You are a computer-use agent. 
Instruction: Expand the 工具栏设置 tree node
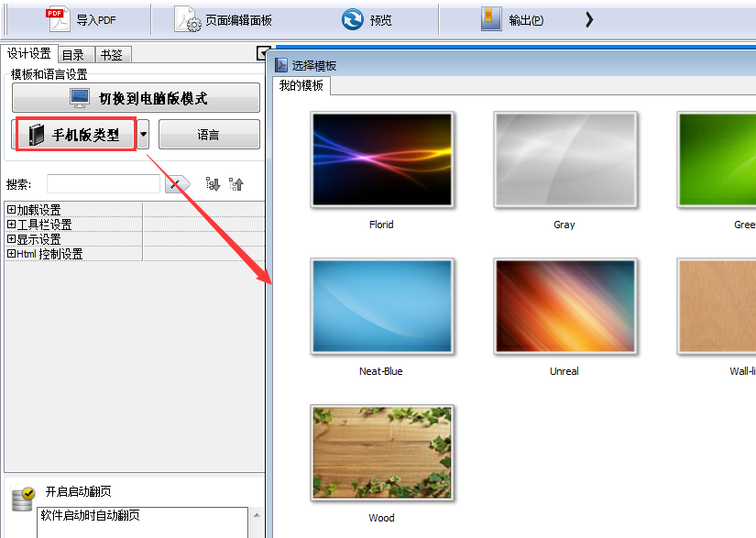[11, 225]
